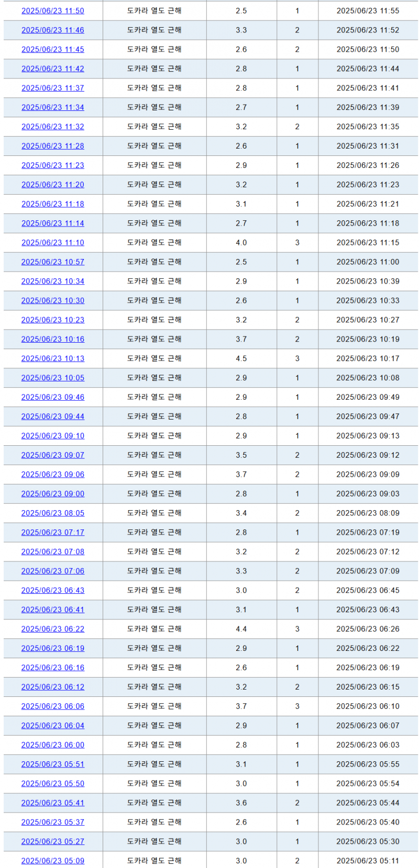Image resolution: width=419 pixels, height=868 pixels.
Task: Open the 2025/06/23 08:05 earthquake link
Action: click(x=53, y=514)
